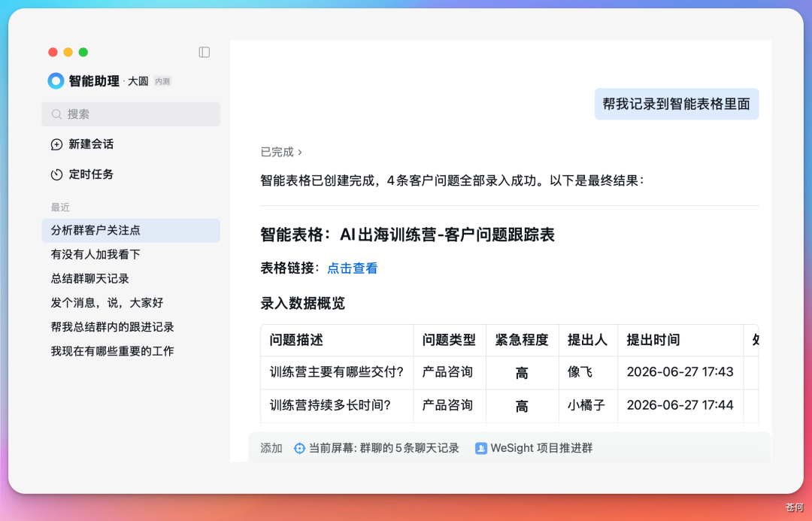Click the 问题类型 column header
The height and width of the screenshot is (521, 812).
coord(449,341)
